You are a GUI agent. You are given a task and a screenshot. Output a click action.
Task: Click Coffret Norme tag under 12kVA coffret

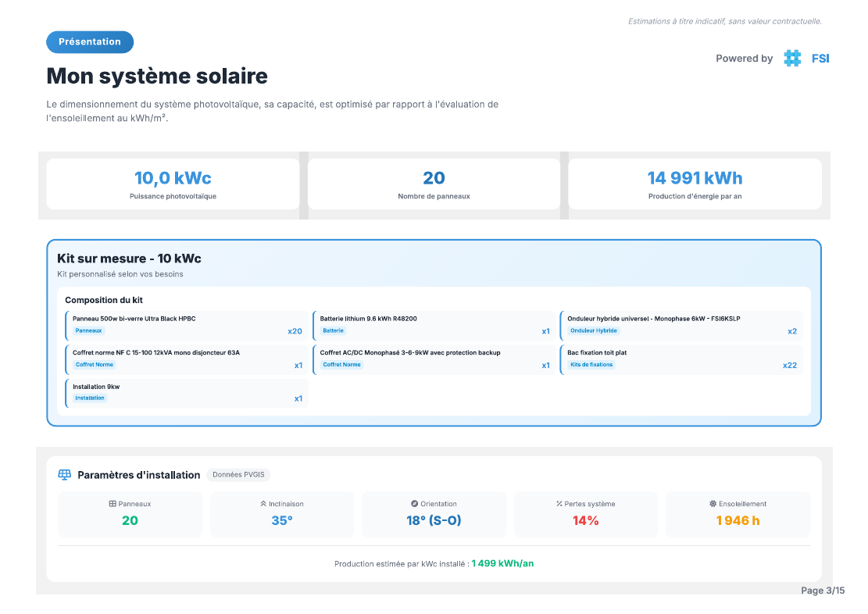coord(94,364)
